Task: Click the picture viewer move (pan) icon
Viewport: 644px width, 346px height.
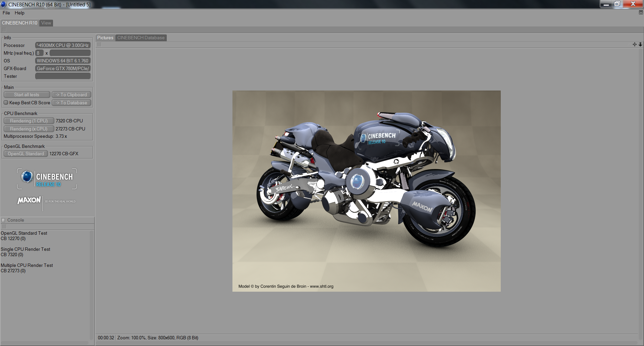Action: point(634,45)
